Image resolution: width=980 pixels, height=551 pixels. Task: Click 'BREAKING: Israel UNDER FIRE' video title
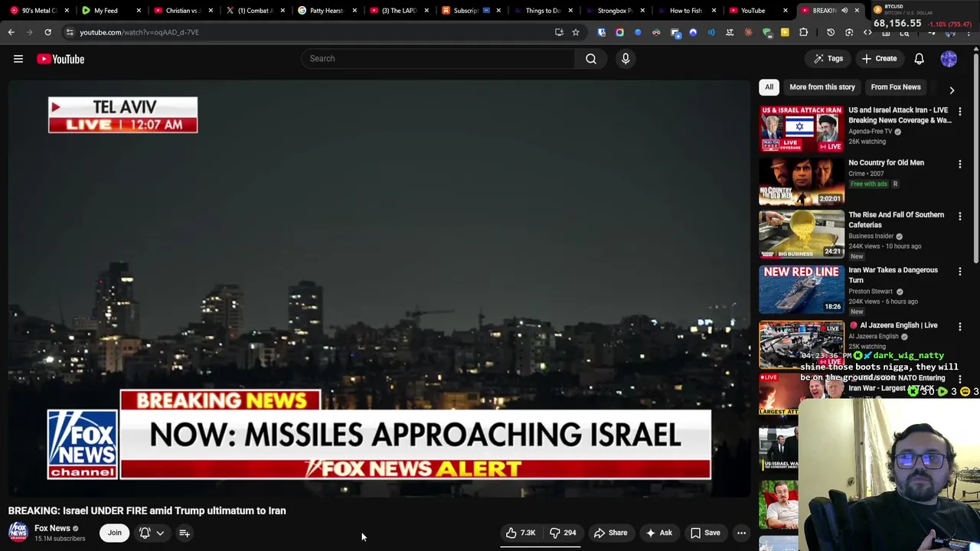[x=147, y=510]
